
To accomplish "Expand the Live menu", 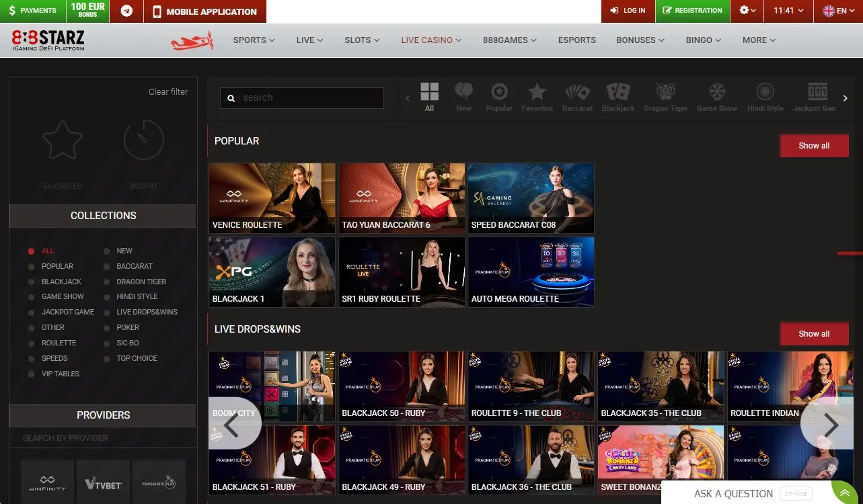I will tap(309, 40).
